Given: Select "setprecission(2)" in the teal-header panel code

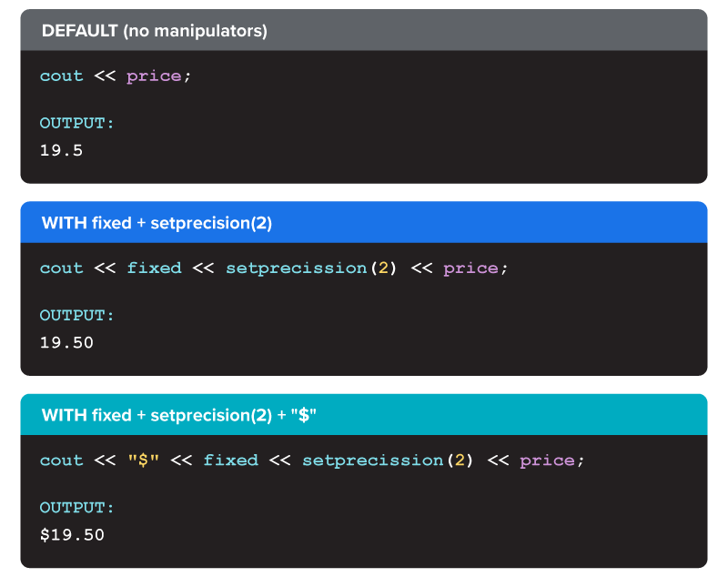Looking at the screenshot, I should point(388,461).
